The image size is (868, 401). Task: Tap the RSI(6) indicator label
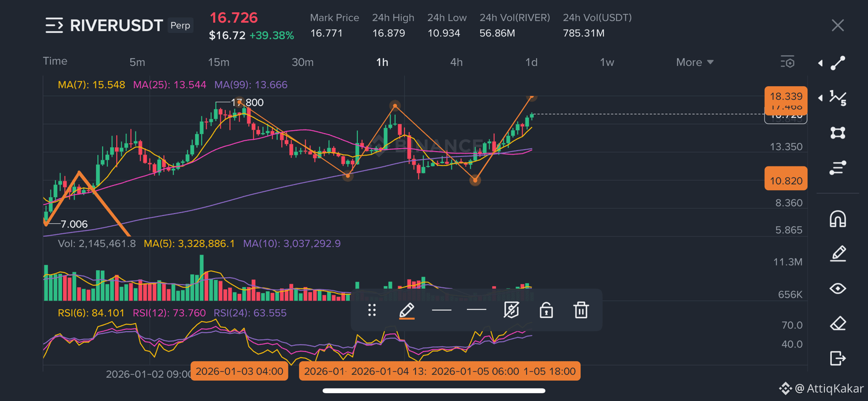91,313
